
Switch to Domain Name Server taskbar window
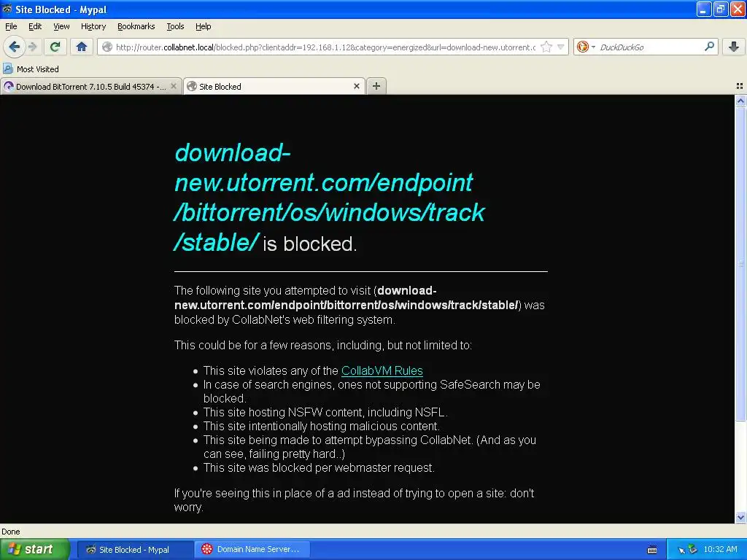click(x=253, y=550)
